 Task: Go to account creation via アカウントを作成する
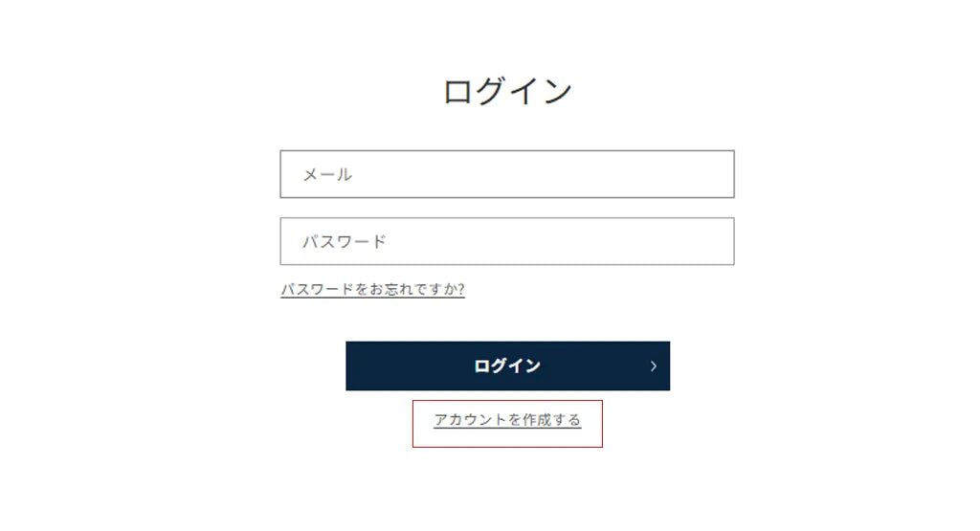click(x=506, y=420)
